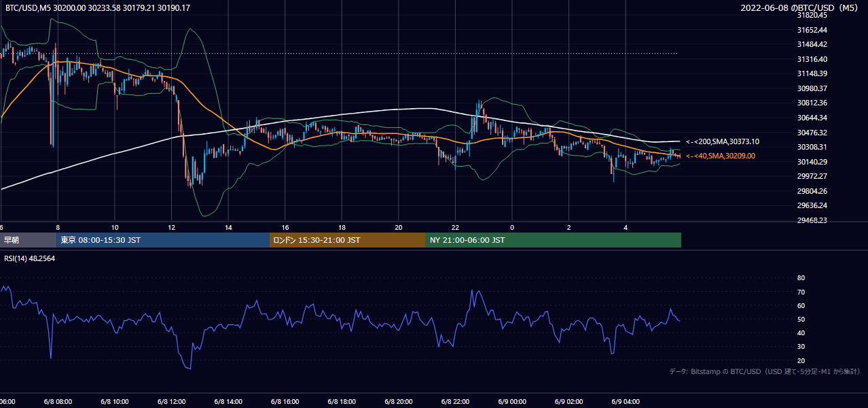Click hour tick 16 under price chart
Image resolution: width=868 pixels, height=408 pixels.
(285, 227)
